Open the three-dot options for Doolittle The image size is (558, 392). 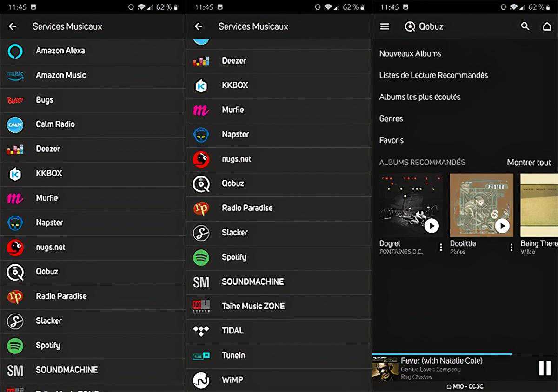coord(511,248)
